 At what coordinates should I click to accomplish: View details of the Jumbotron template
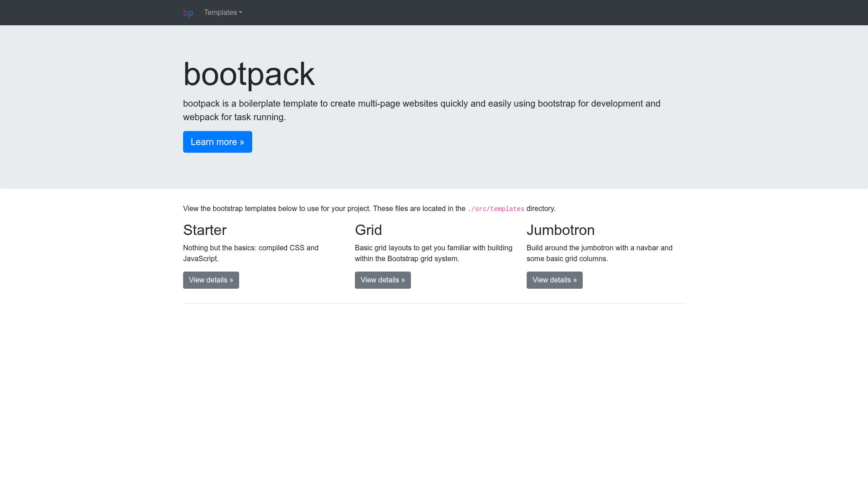(x=555, y=280)
